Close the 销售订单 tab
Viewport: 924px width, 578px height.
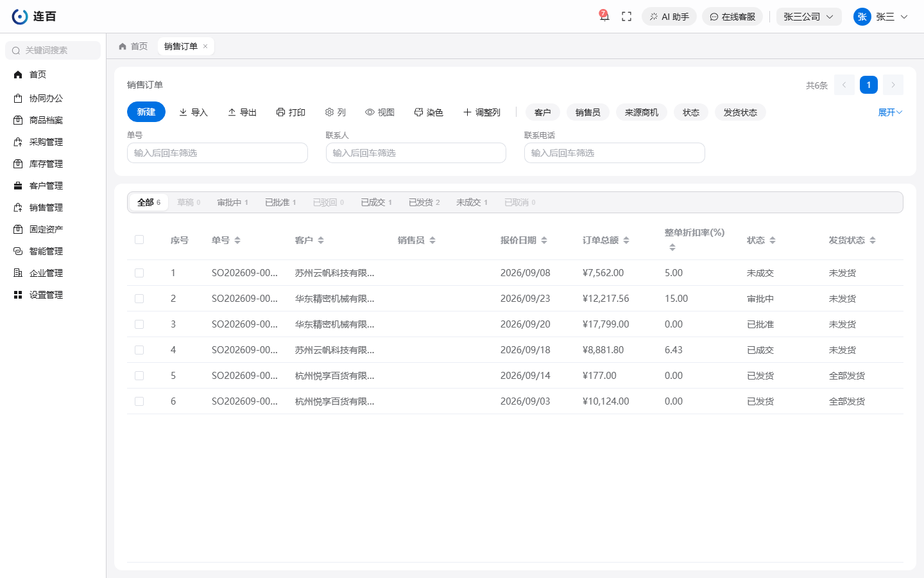click(205, 46)
